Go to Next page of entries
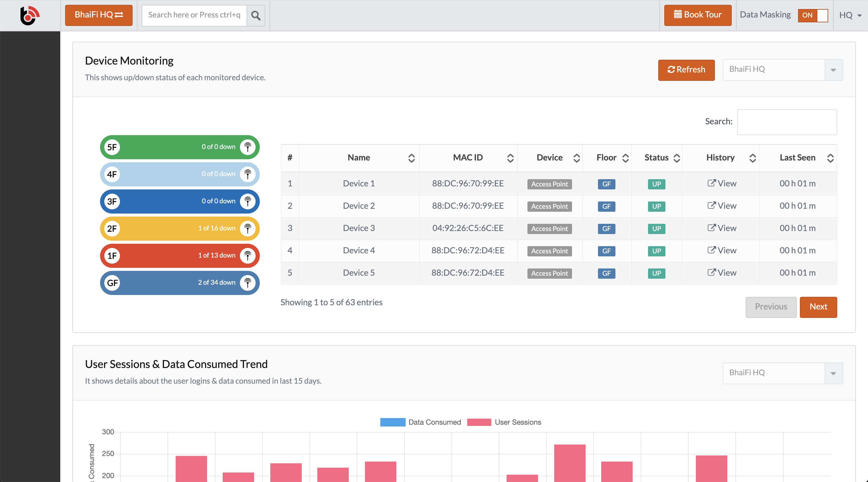Image resolution: width=868 pixels, height=482 pixels. tap(818, 307)
